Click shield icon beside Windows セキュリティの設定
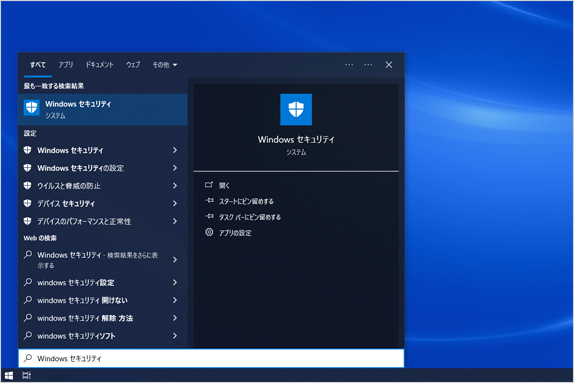The width and height of the screenshot is (574, 383). 27,168
